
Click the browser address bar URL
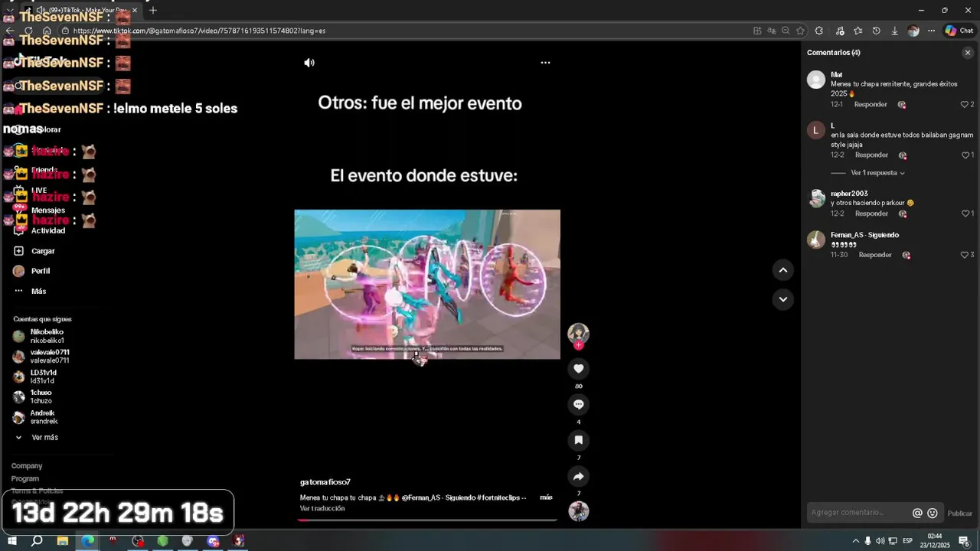(199, 31)
